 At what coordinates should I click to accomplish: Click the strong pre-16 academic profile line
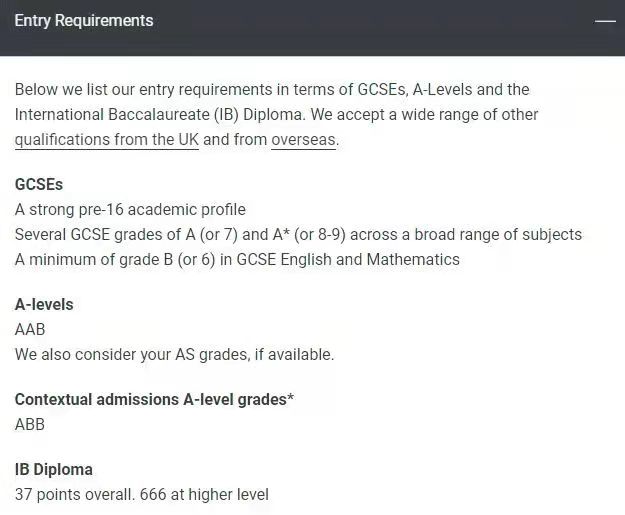pyautogui.click(x=130, y=210)
